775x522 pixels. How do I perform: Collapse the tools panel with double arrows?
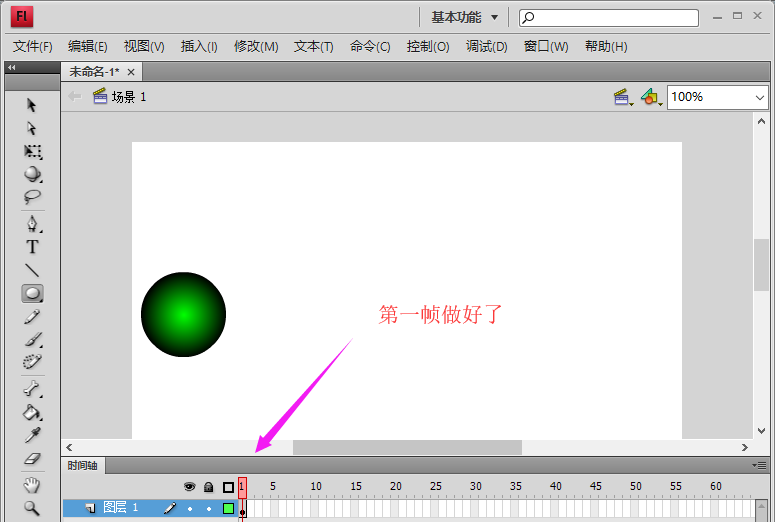coord(11,68)
